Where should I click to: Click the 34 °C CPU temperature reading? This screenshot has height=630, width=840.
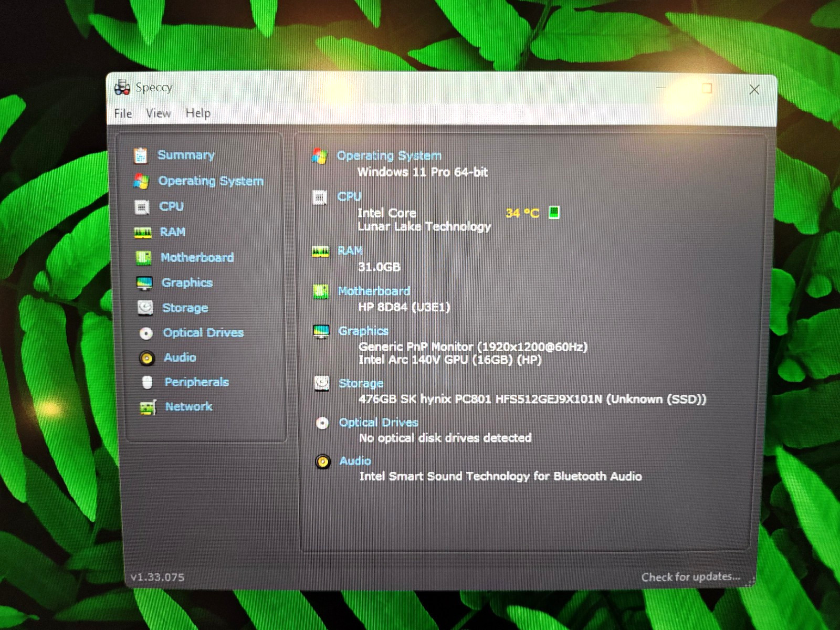point(522,213)
